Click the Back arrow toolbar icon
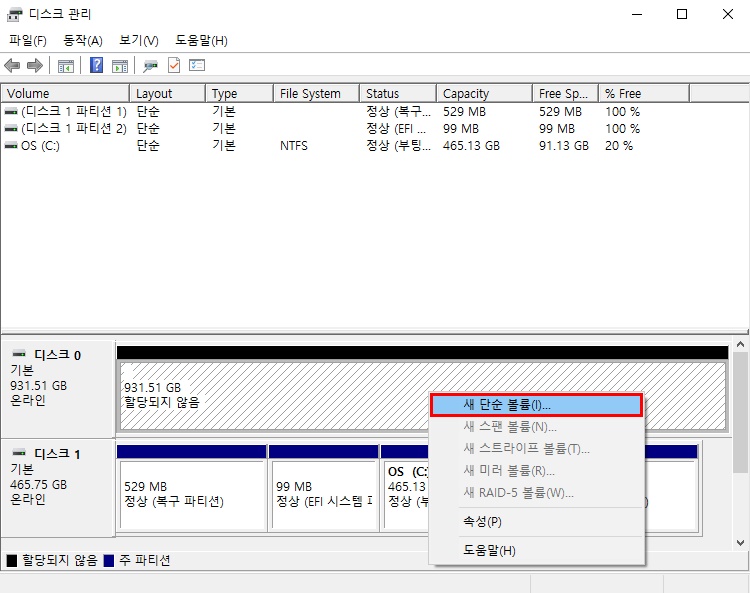Viewport: 750px width, 593px height. pos(12,66)
